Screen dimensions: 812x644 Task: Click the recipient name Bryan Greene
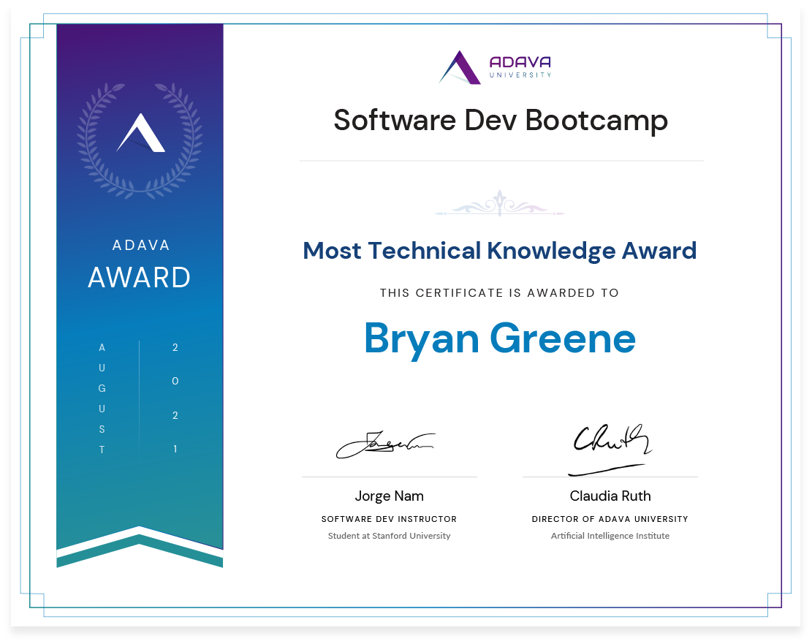pyautogui.click(x=500, y=338)
